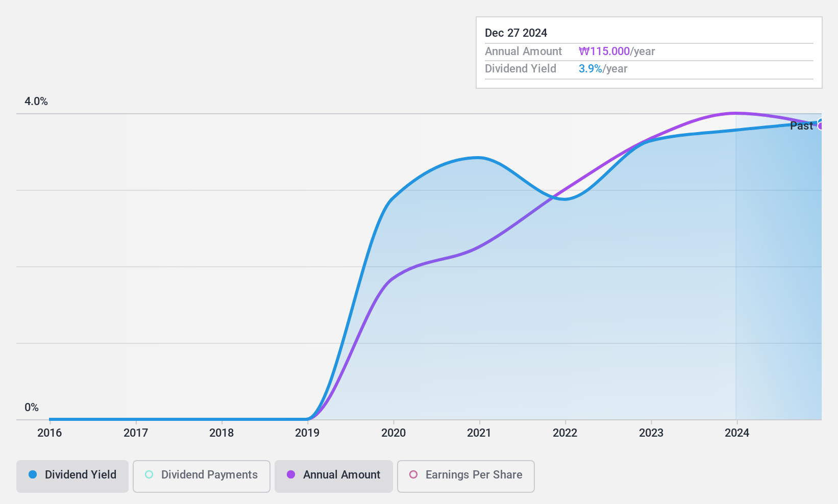Click the 2016 x-axis label
The width and height of the screenshot is (838, 504).
pos(50,433)
